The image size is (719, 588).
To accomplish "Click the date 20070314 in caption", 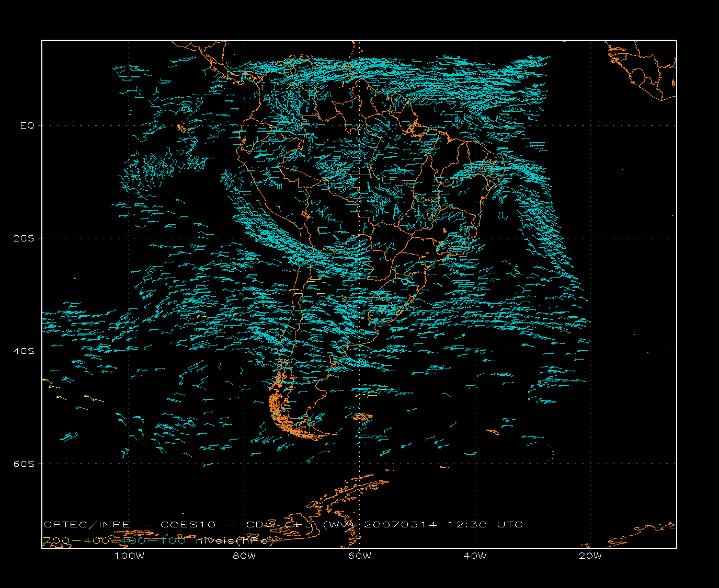I will (400, 525).
